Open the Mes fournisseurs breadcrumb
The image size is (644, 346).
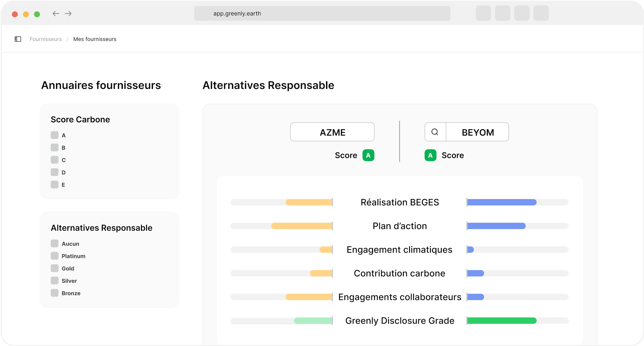pyautogui.click(x=95, y=39)
